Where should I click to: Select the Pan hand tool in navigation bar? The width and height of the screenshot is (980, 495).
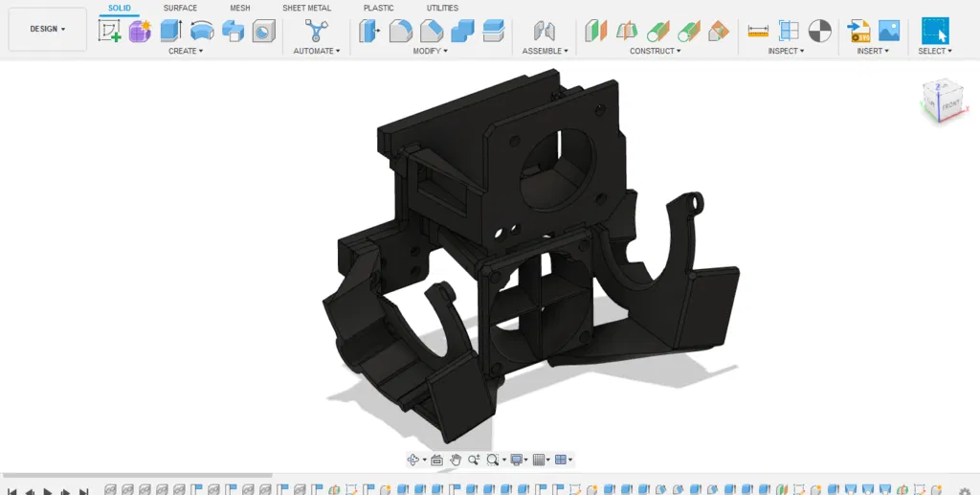click(x=455, y=460)
